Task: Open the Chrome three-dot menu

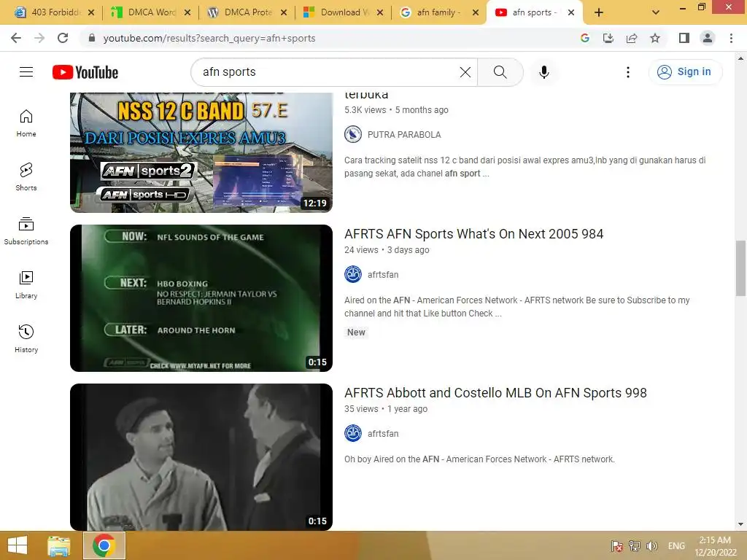Action: [731, 38]
